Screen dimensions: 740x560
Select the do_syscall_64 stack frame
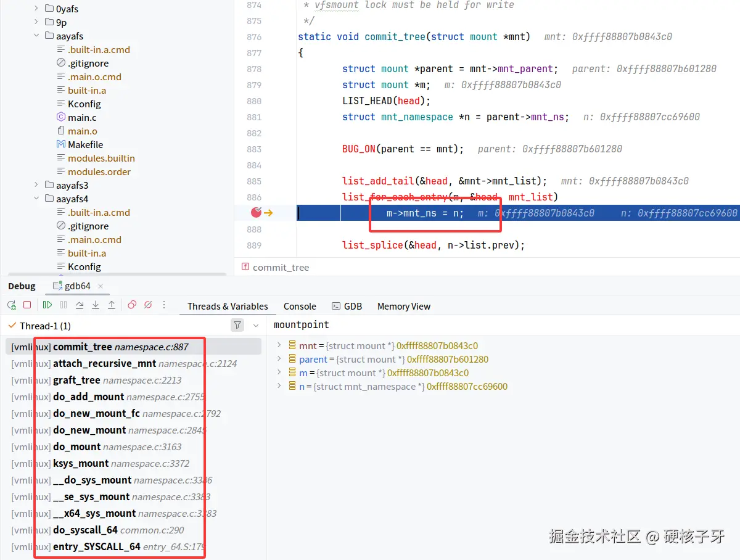click(133, 530)
